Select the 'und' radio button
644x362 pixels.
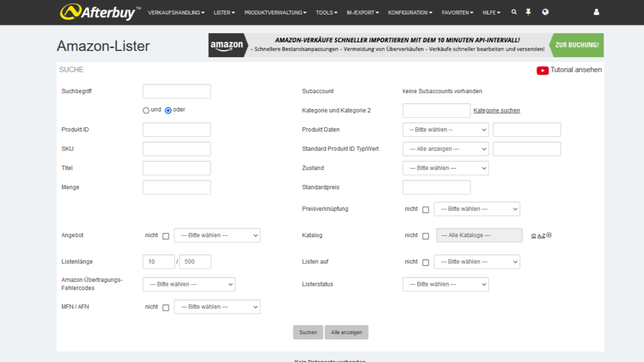[146, 111]
